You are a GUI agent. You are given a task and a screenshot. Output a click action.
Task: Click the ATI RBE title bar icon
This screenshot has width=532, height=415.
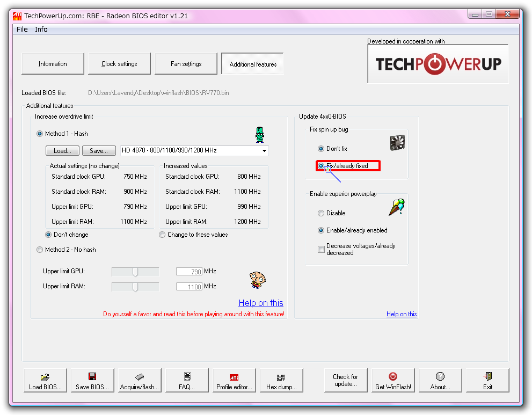(x=17, y=16)
